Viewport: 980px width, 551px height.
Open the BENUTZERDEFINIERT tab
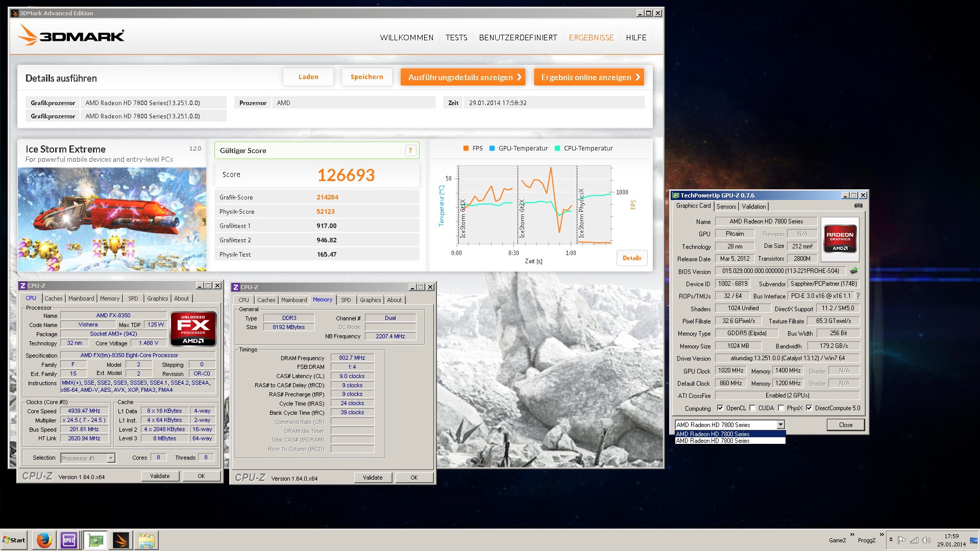[518, 38]
